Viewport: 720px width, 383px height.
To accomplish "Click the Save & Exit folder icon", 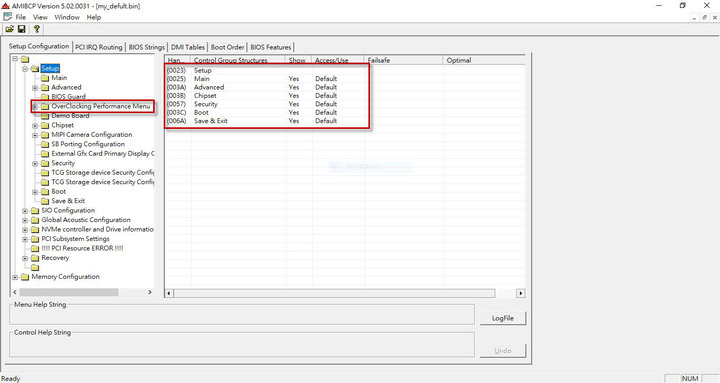I will pyautogui.click(x=45, y=201).
